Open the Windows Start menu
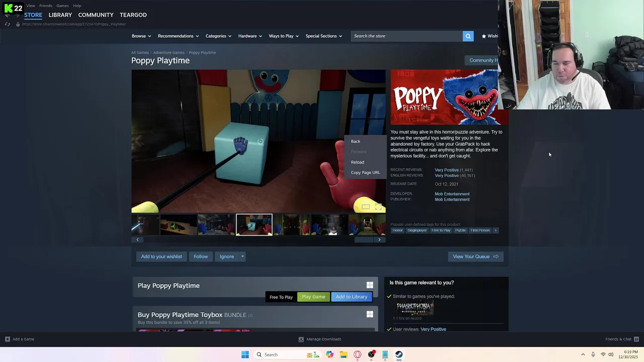The image size is (644, 362). coord(245,354)
